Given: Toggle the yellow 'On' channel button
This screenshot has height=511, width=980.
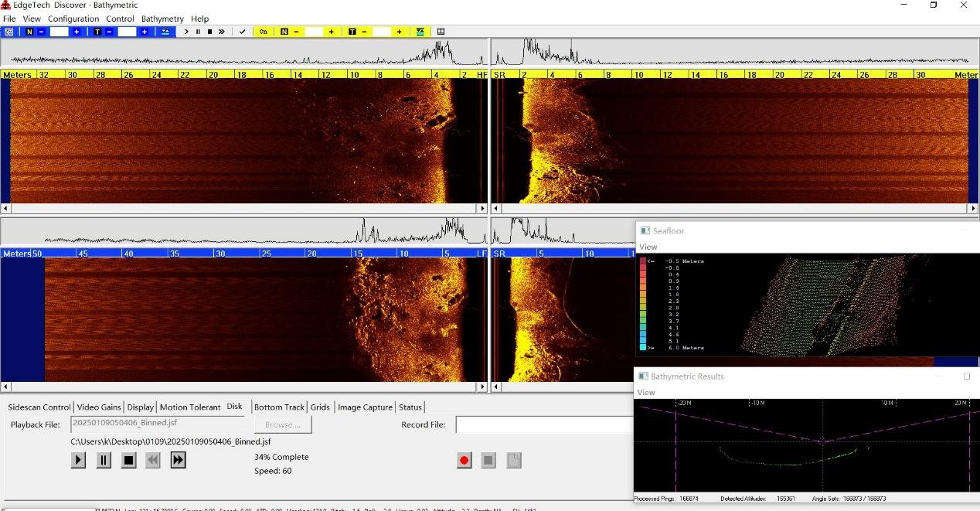Looking at the screenshot, I should 264,32.
